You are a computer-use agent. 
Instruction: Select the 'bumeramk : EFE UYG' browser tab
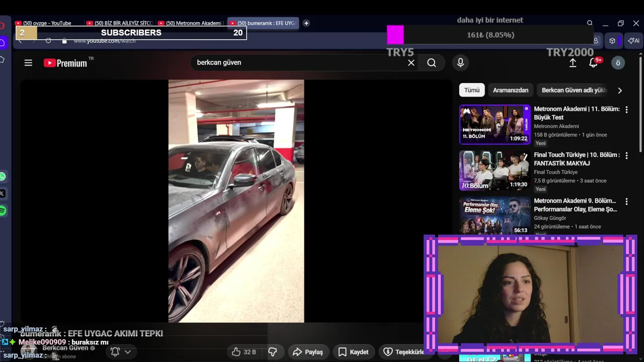[x=263, y=23]
